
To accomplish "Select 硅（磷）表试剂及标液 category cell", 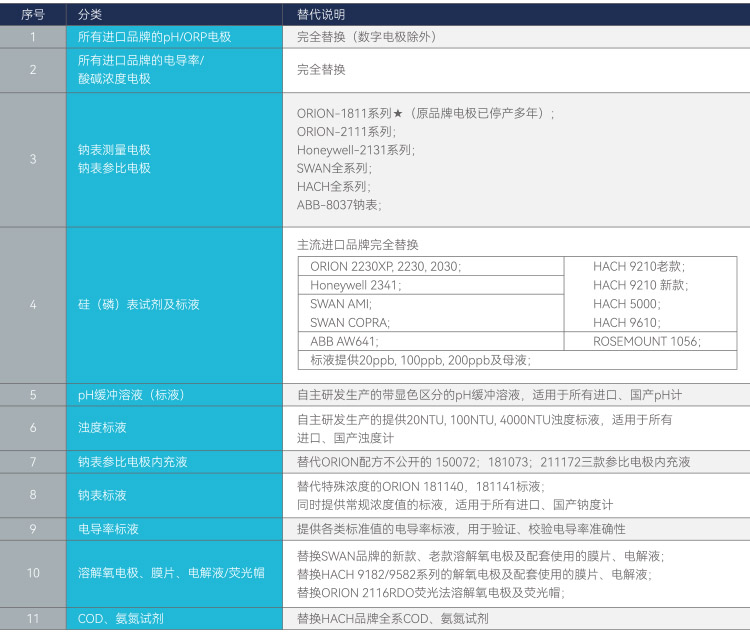I will pos(174,305).
